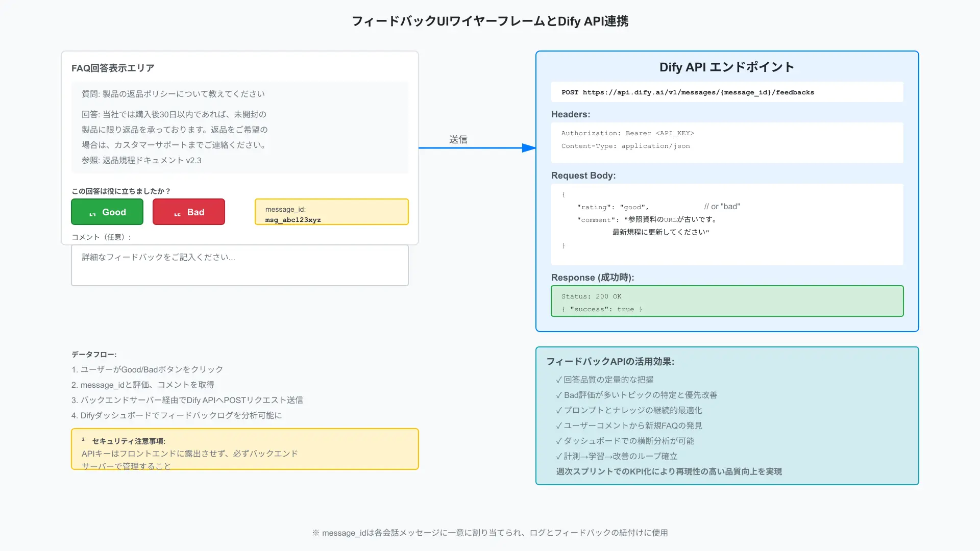
Task: Click data flow step 2 about message_id
Action: [x=143, y=385]
